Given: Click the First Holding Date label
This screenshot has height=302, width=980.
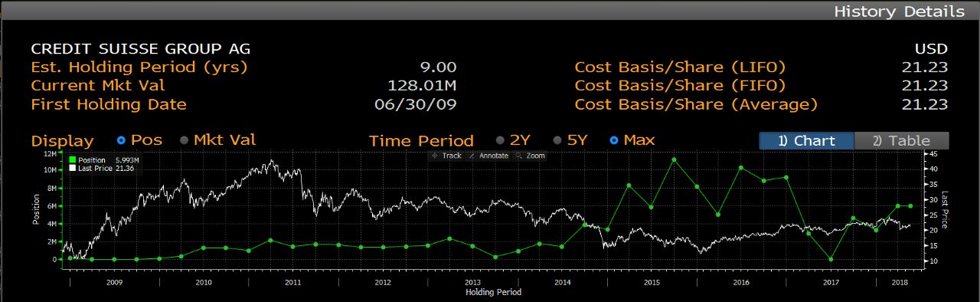Looking at the screenshot, I should 109,104.
